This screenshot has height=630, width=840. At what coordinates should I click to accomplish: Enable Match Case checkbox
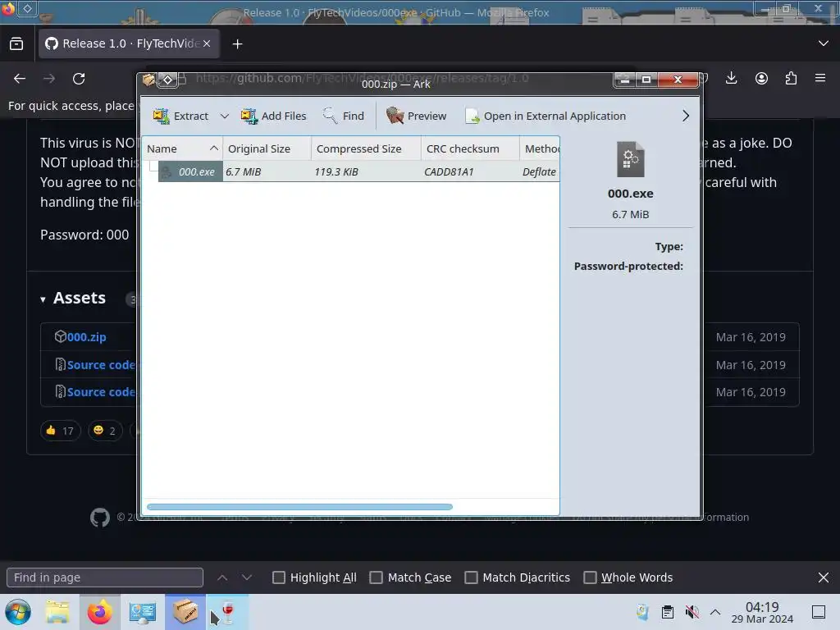(376, 577)
